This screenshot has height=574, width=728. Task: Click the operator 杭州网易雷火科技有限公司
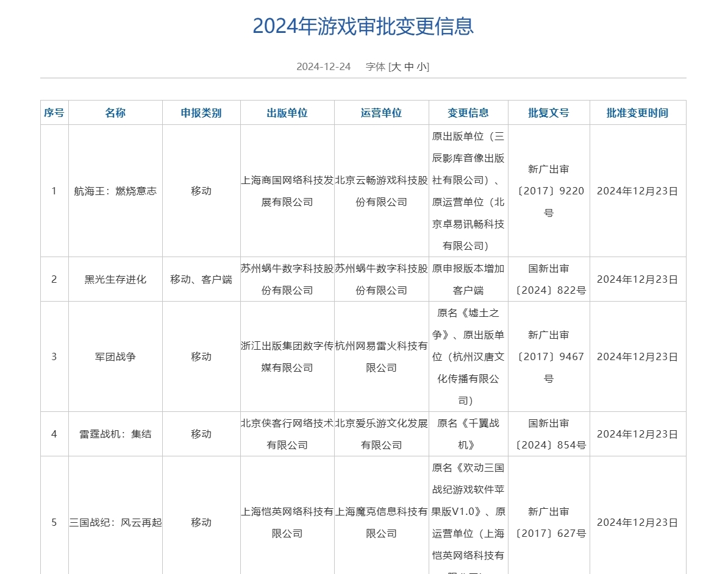tap(382, 357)
